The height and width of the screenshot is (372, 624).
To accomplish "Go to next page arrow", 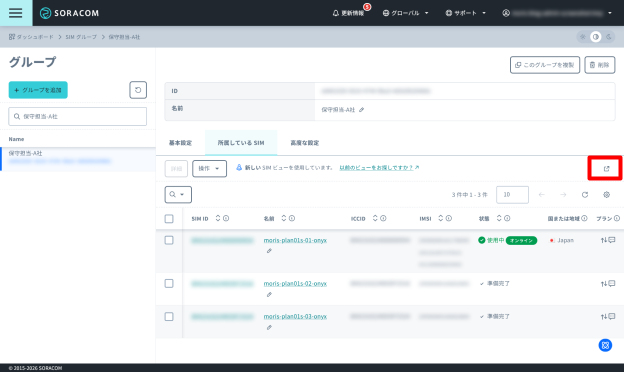I will click(x=563, y=195).
